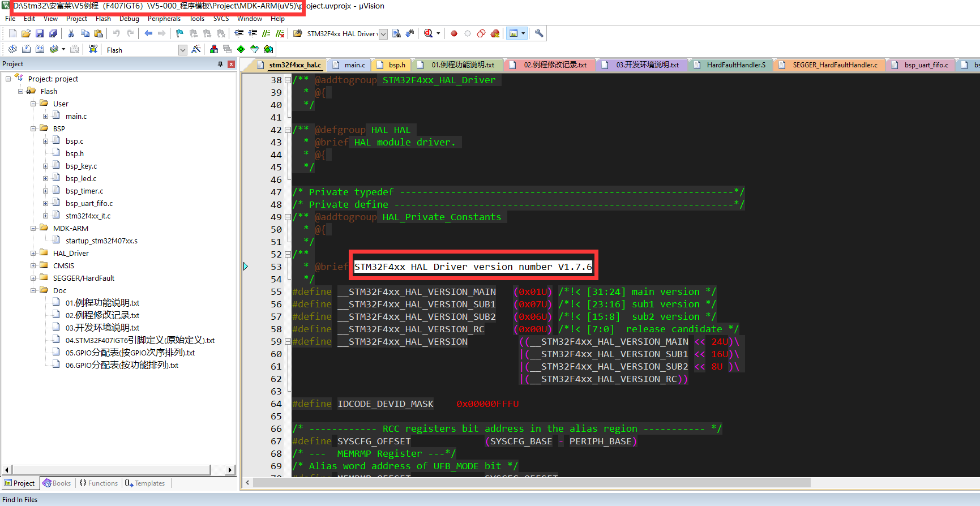Open the Peripherals menu
The image size is (980, 506).
(164, 19)
